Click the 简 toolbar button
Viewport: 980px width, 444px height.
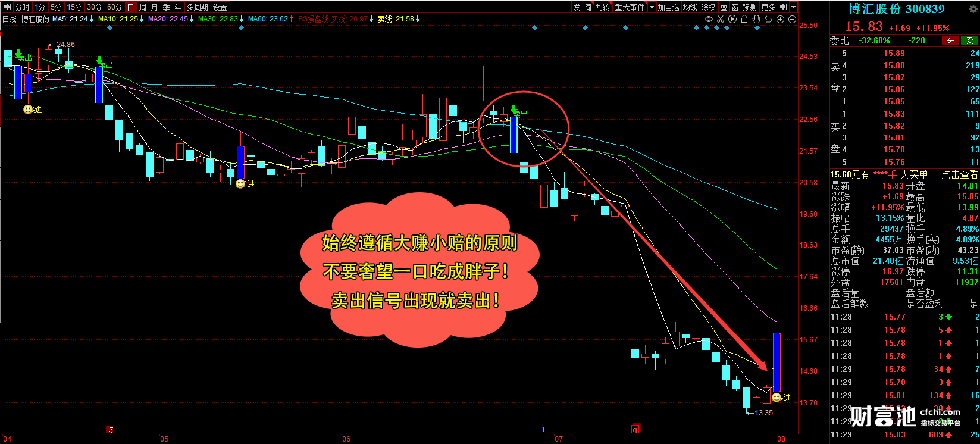click(588, 7)
